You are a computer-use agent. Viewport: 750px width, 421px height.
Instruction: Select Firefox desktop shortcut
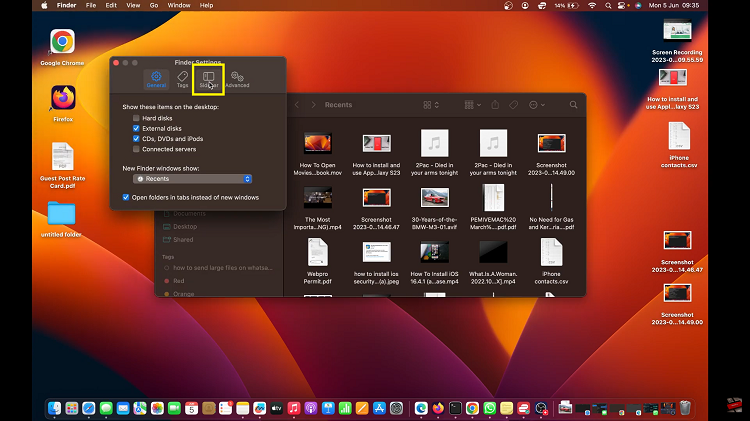pos(63,104)
